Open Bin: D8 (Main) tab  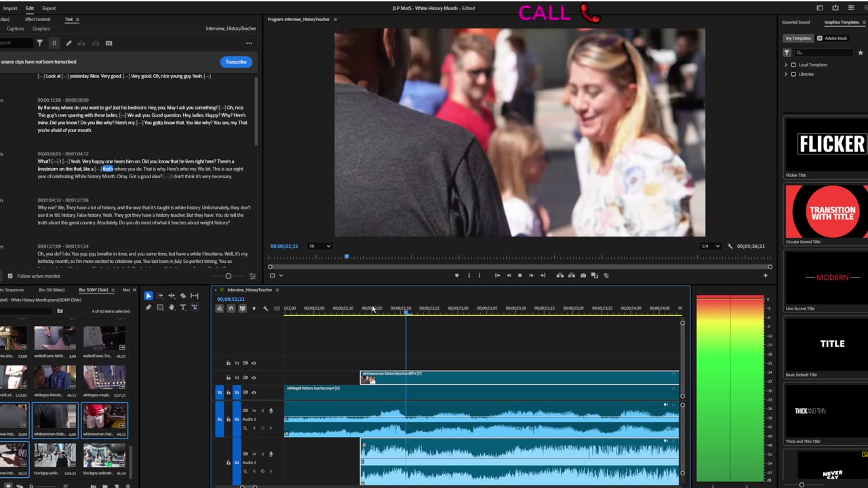click(52, 290)
